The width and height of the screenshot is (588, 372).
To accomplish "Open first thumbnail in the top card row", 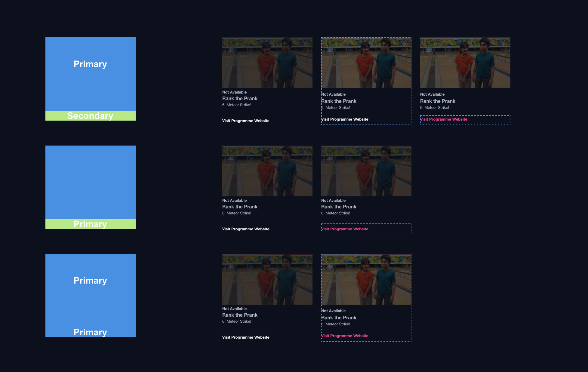I will (x=267, y=63).
